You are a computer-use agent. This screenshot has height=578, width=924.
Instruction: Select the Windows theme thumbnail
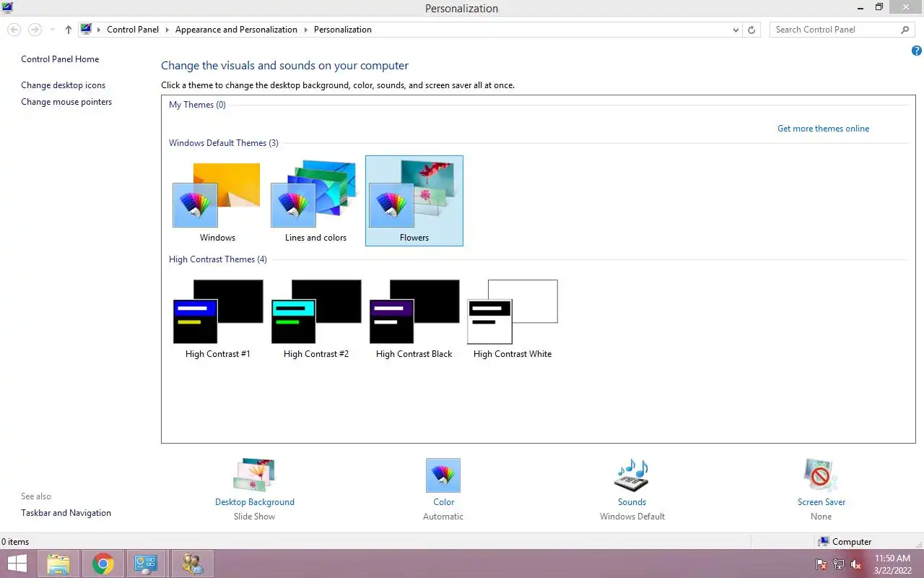(x=217, y=201)
